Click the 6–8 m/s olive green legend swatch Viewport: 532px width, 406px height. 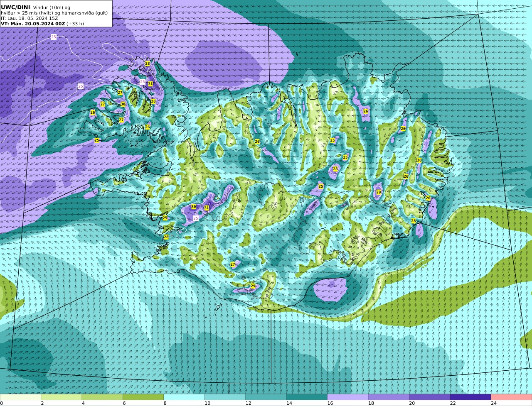tap(143, 397)
